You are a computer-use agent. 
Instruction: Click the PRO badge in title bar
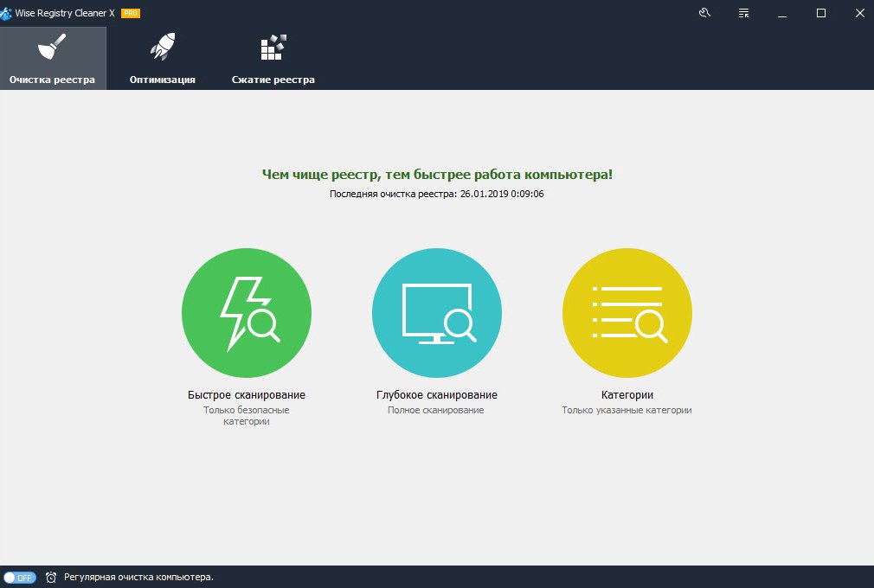point(131,13)
